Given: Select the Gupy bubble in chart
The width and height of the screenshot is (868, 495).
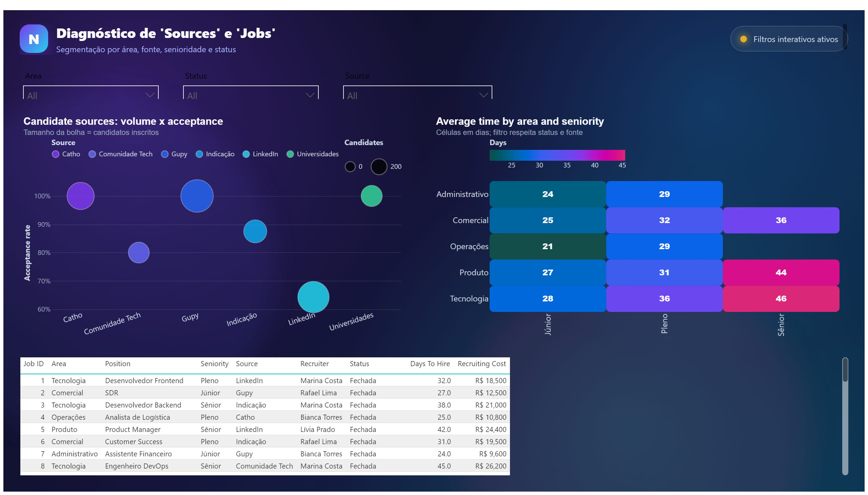Looking at the screenshot, I should pos(197,196).
